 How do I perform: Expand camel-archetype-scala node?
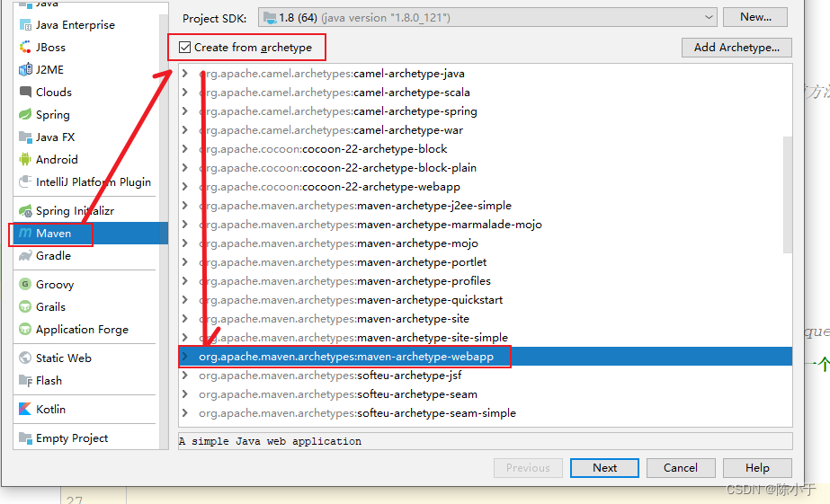(184, 92)
